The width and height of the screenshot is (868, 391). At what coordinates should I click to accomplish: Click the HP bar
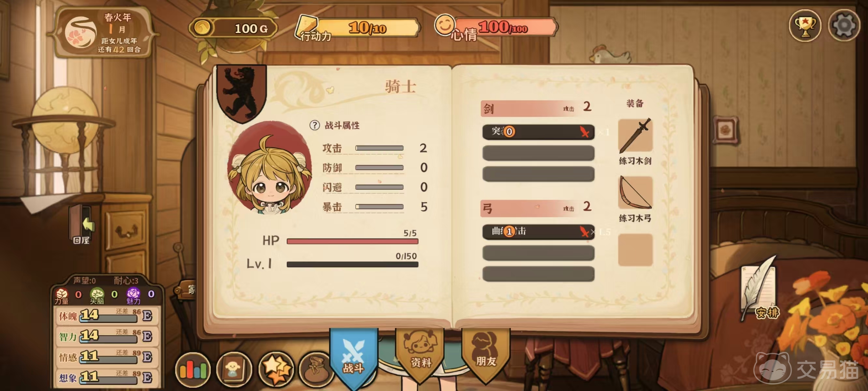(x=352, y=241)
